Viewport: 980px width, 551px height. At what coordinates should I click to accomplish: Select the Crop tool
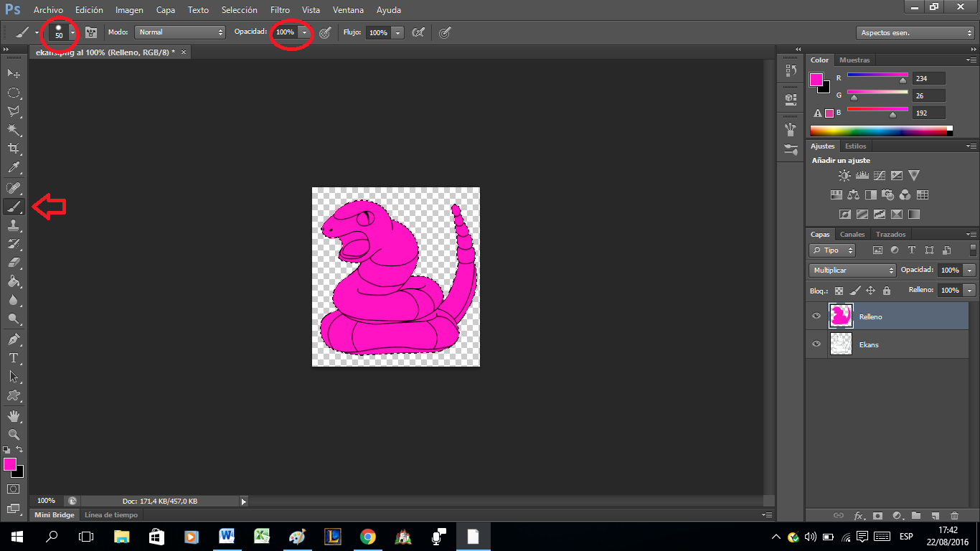(x=14, y=149)
